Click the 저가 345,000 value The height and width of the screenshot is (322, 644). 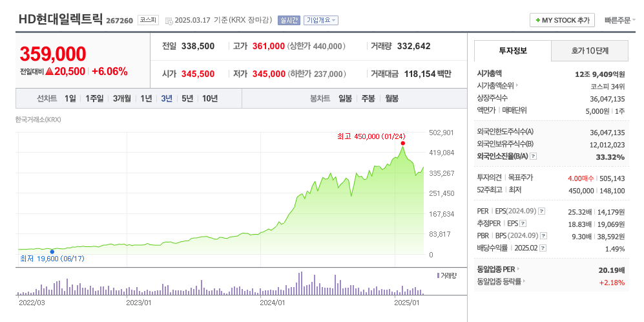[x=269, y=74]
